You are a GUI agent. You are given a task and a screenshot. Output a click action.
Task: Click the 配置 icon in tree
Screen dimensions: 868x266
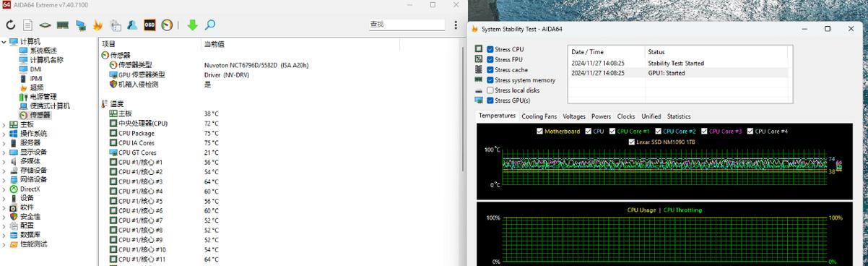tap(14, 226)
